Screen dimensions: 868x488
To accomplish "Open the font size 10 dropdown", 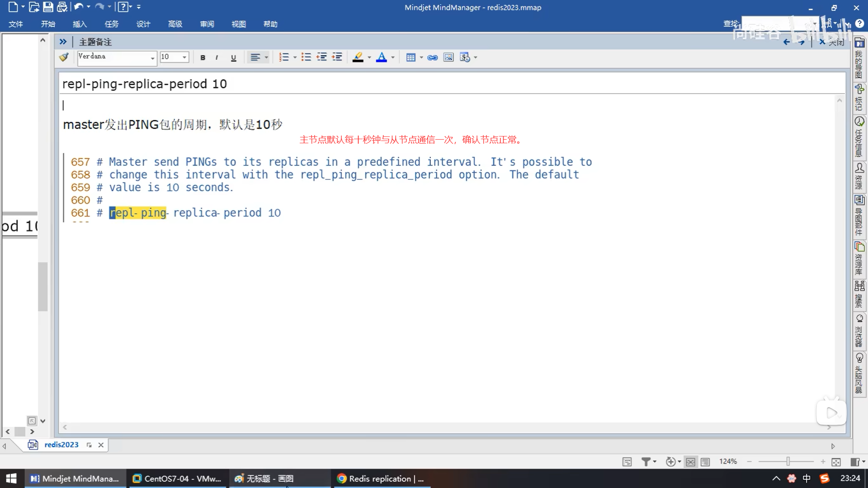I will [184, 57].
